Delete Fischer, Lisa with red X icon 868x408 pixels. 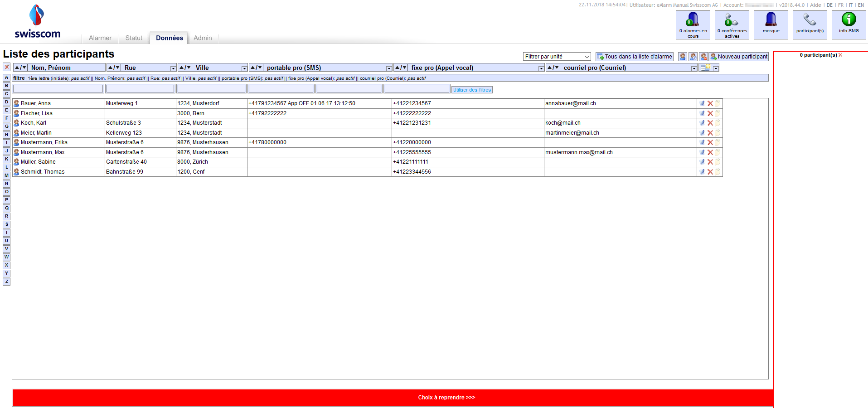(710, 113)
